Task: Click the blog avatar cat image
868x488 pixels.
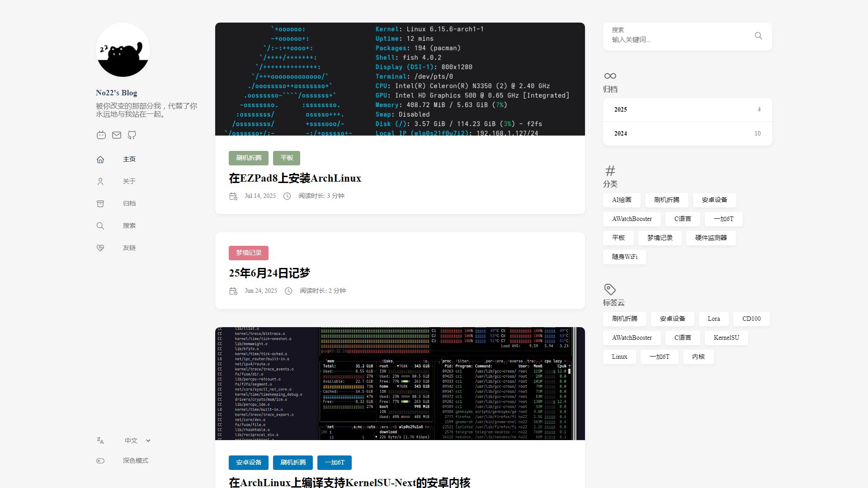Action: coord(123,50)
